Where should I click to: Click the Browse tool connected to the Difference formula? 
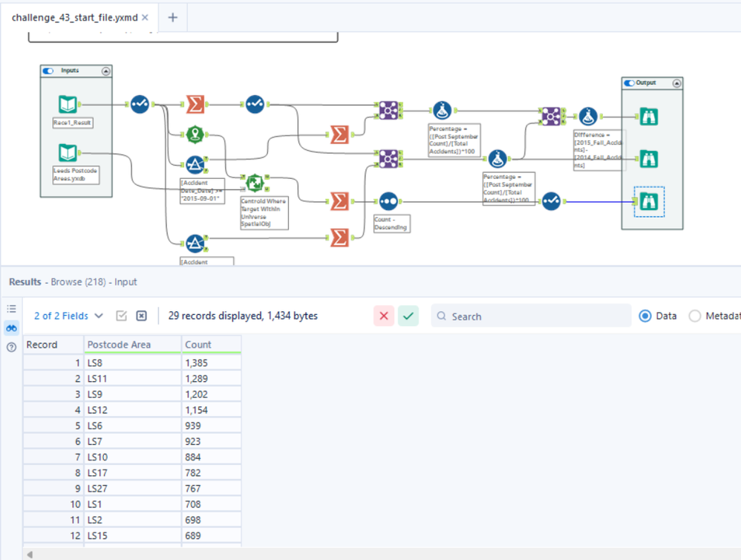click(649, 117)
